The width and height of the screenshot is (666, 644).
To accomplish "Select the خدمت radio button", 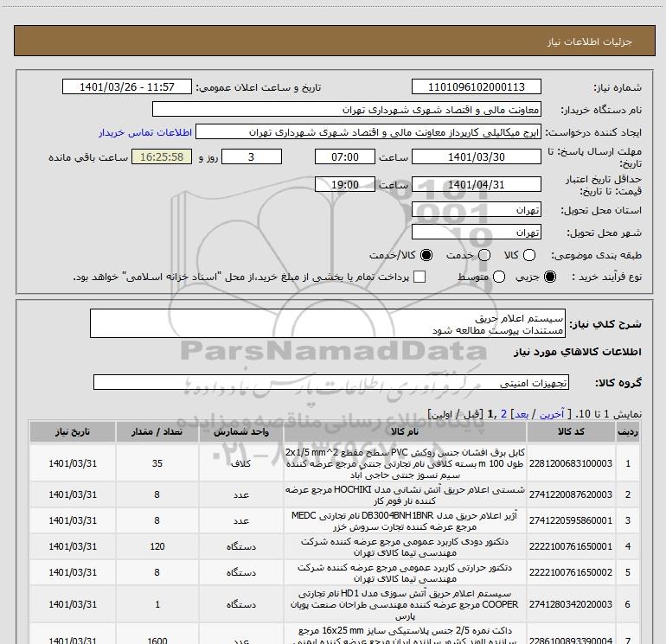I will [484, 255].
